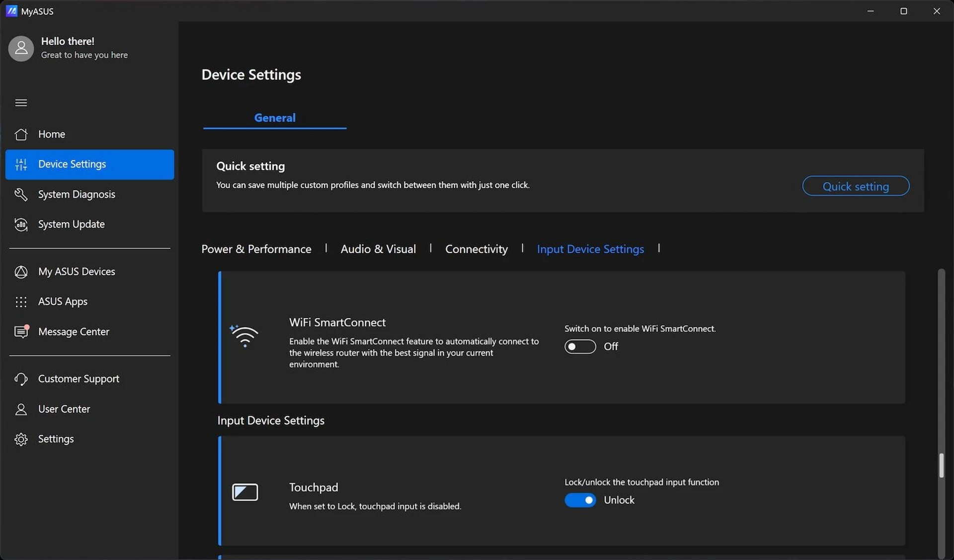
Task: Click the 'Off' label next to WiFi switch
Action: tap(611, 346)
